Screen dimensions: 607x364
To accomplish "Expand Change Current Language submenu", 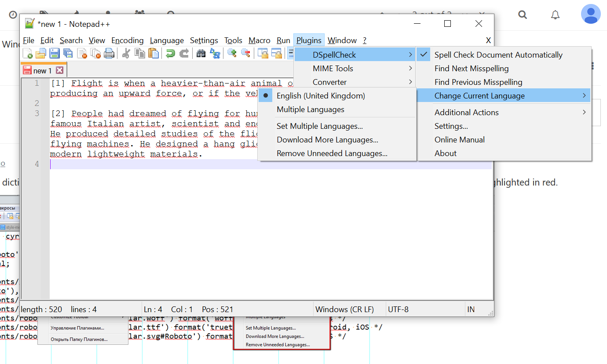I will click(x=504, y=96).
